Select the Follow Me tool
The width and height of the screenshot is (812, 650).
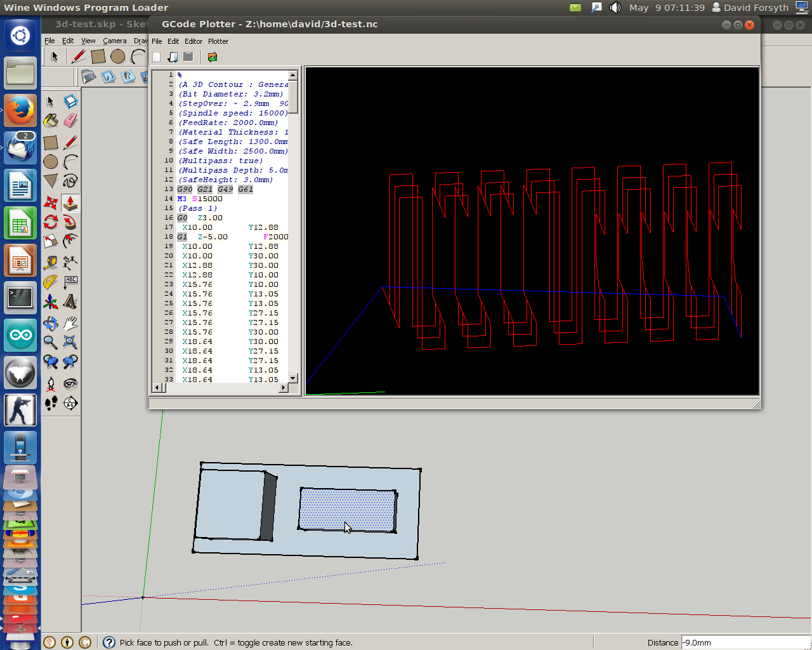70,222
